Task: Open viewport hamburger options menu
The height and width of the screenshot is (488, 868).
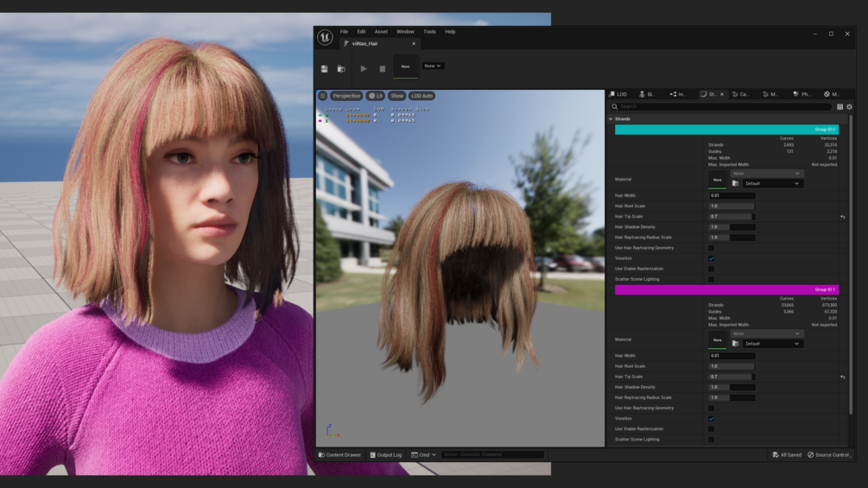Action: pyautogui.click(x=323, y=96)
